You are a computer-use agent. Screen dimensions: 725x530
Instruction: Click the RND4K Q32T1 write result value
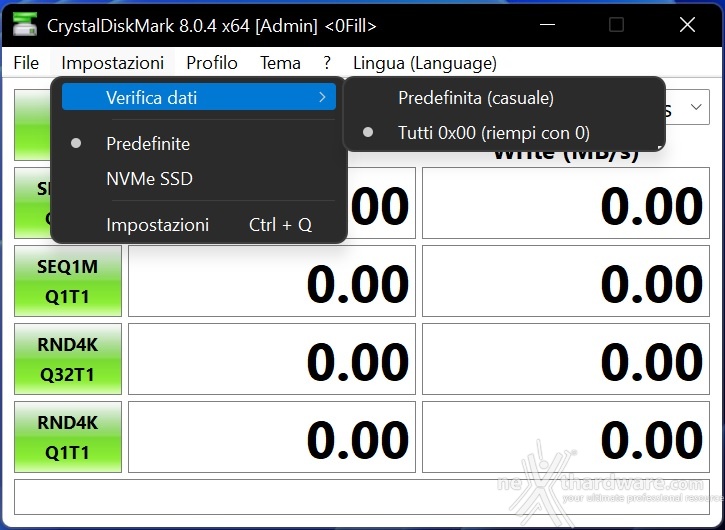566,359
